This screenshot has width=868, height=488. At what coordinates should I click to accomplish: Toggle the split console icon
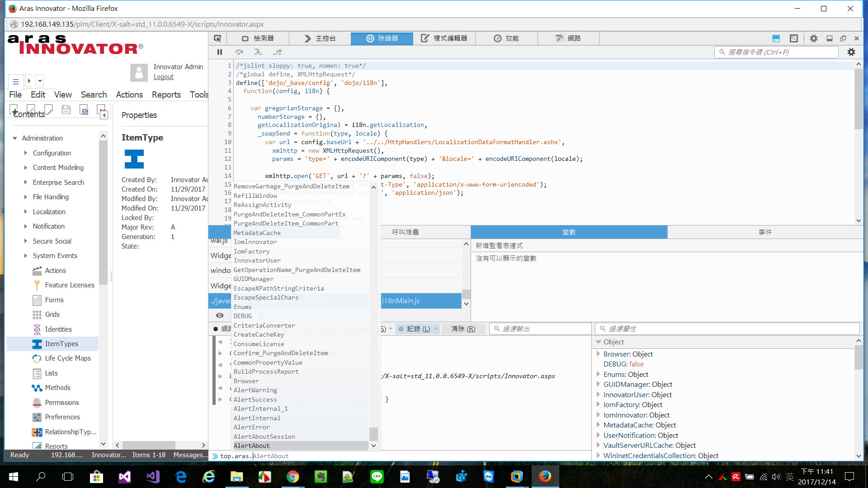[x=776, y=38]
